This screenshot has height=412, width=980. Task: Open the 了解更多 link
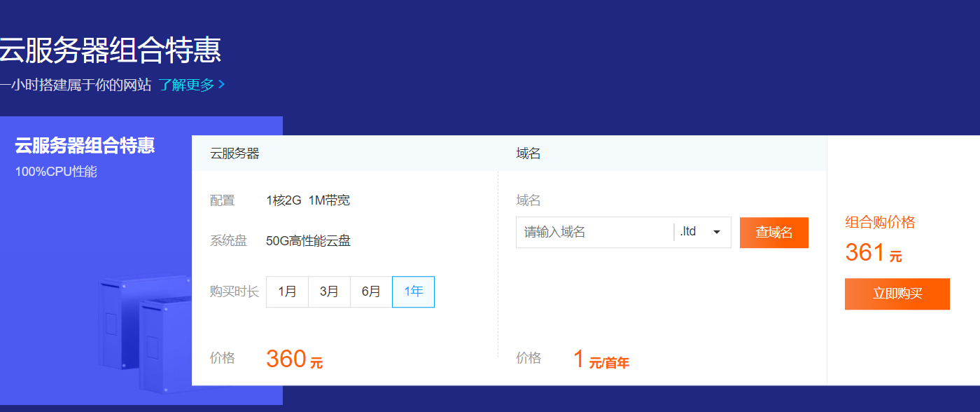186,85
